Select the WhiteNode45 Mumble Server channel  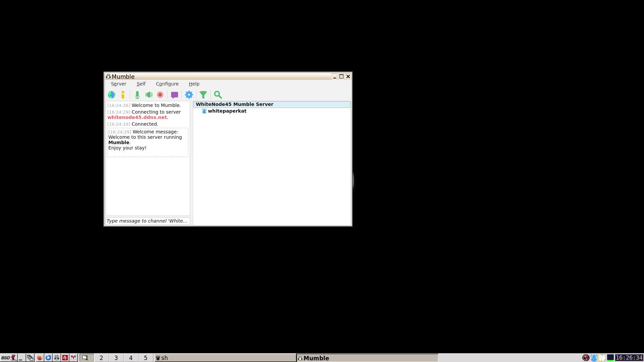[x=234, y=104]
